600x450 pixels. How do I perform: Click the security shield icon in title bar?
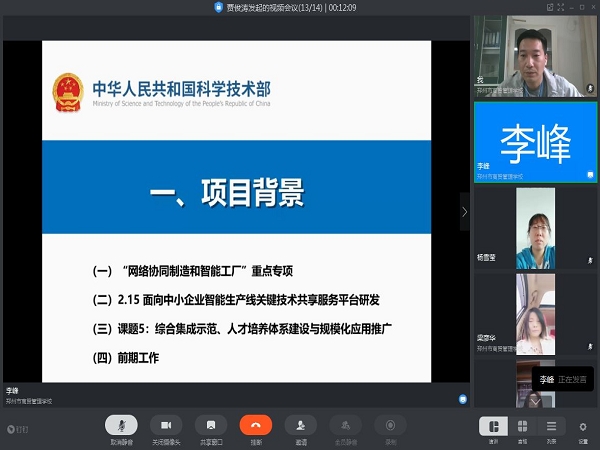[x=218, y=7]
